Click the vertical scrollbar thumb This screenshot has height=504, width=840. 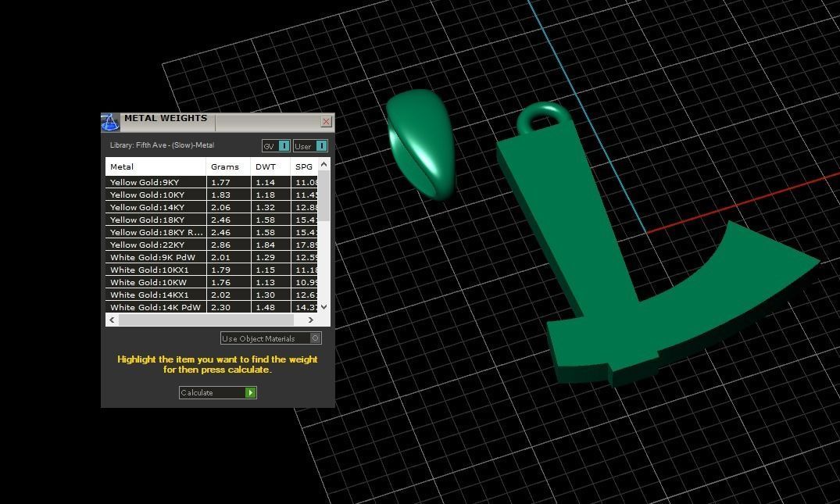323,196
